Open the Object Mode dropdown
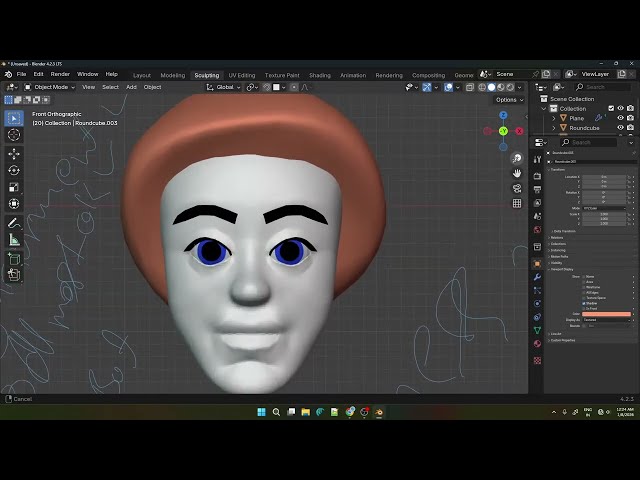Screen dimensions: 640x480 point(50,87)
